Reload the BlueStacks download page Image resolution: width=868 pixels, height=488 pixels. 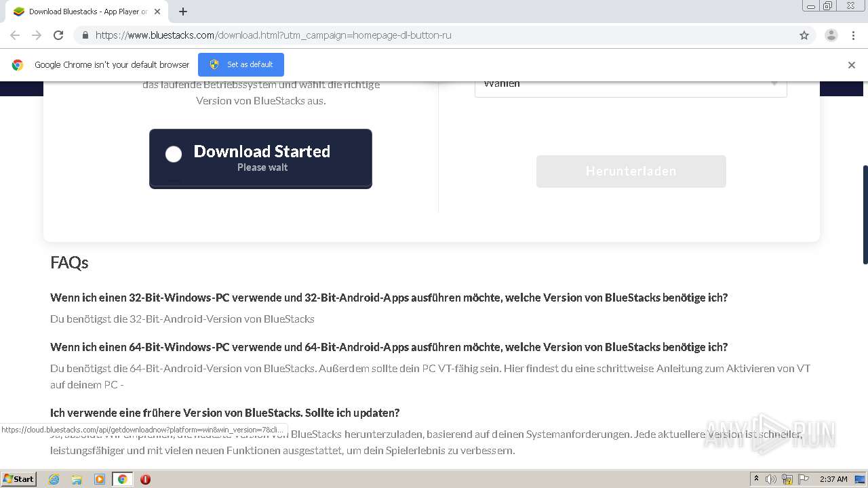(x=58, y=35)
